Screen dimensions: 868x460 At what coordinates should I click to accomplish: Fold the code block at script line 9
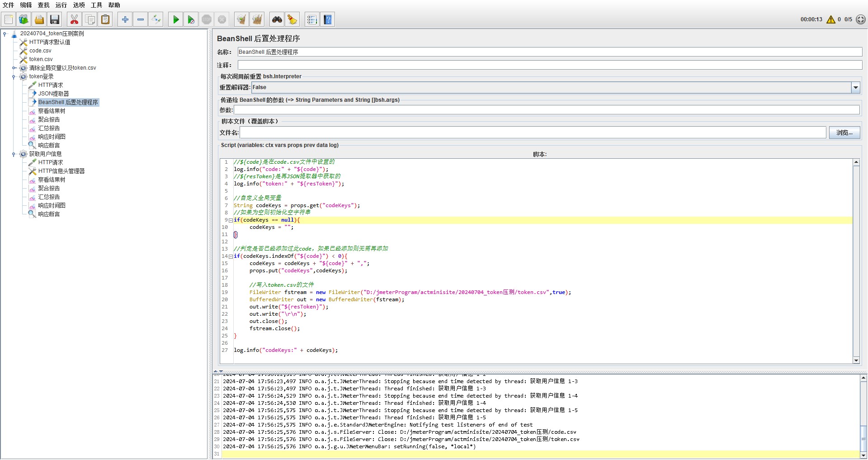tap(231, 220)
